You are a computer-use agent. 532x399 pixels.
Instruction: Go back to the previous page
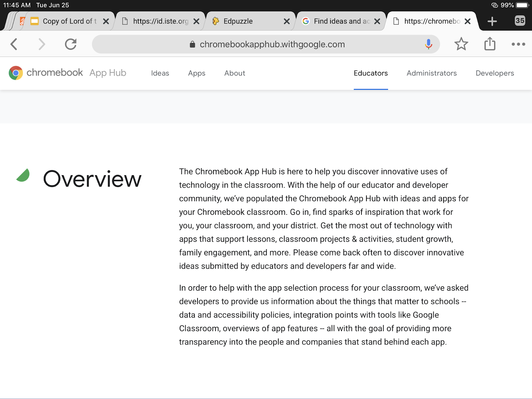14,44
